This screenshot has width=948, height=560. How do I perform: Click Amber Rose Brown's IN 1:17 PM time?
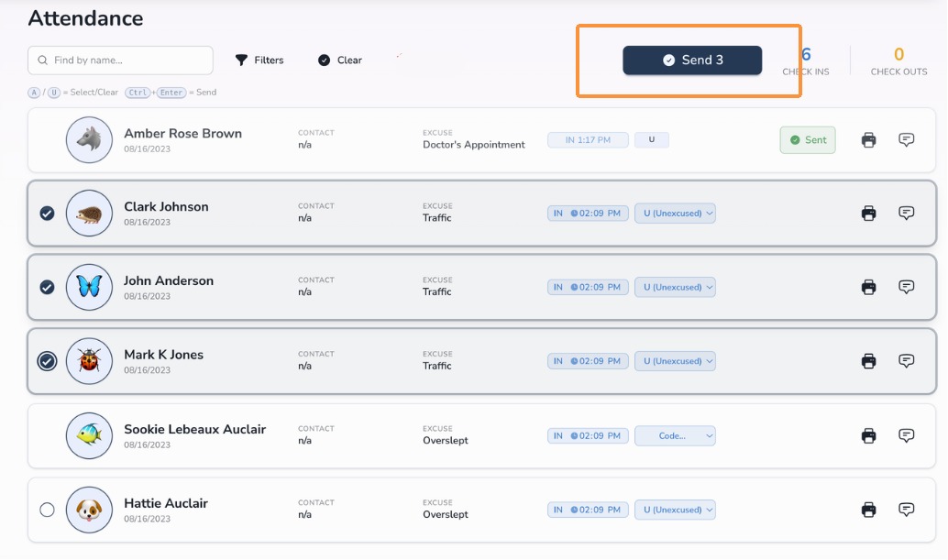[588, 140]
